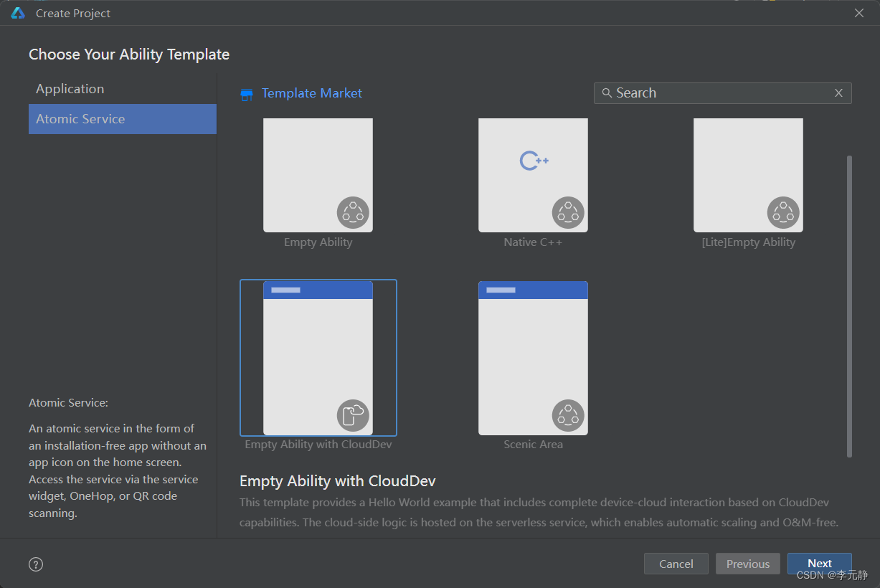880x588 pixels.
Task: Click the C++ icon on the Native C++ card
Action: 534,161
